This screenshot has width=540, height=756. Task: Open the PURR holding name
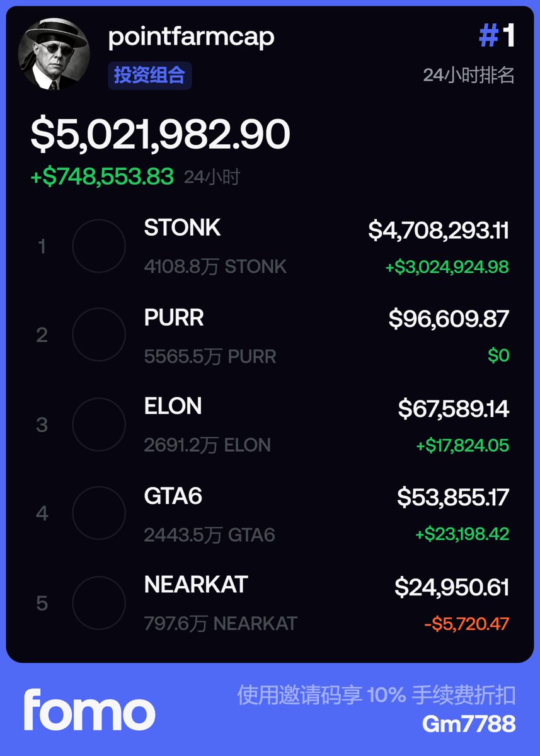pyautogui.click(x=174, y=318)
